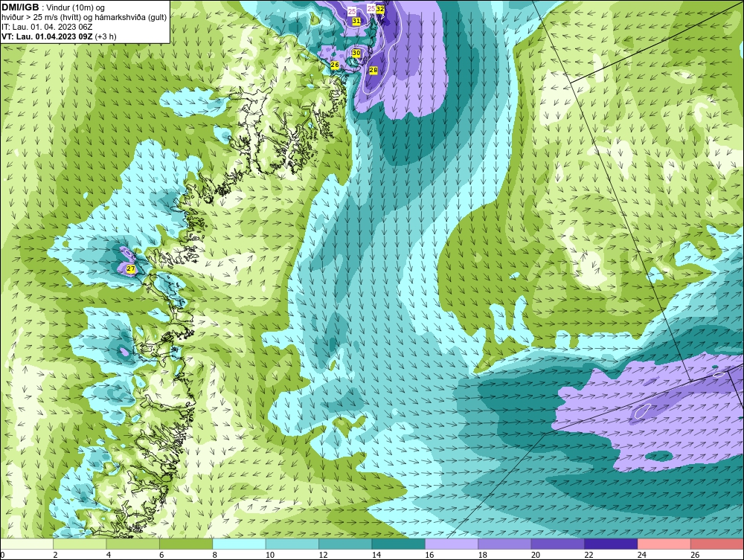Click the yellow gust label 26
This screenshot has height=560, width=744.
click(335, 65)
